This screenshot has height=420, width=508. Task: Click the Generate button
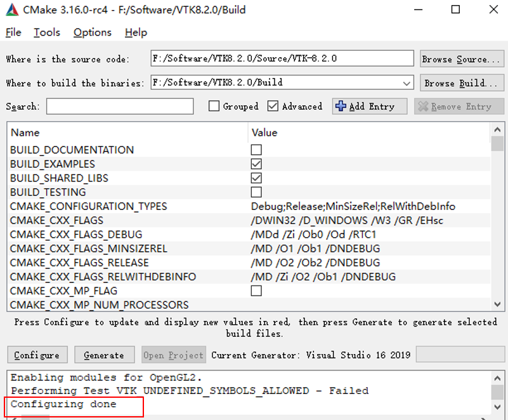(104, 355)
